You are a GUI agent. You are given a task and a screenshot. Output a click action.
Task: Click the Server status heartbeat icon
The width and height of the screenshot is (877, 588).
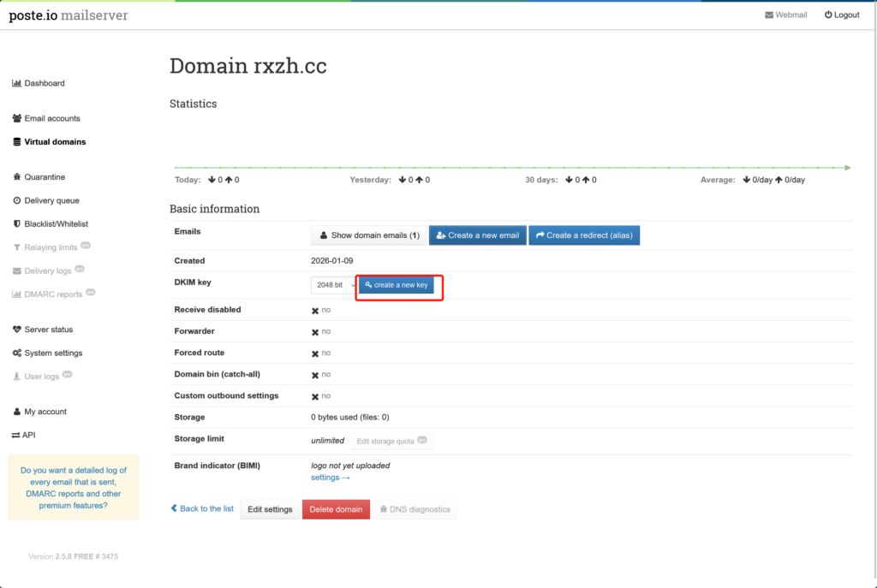[x=16, y=330]
